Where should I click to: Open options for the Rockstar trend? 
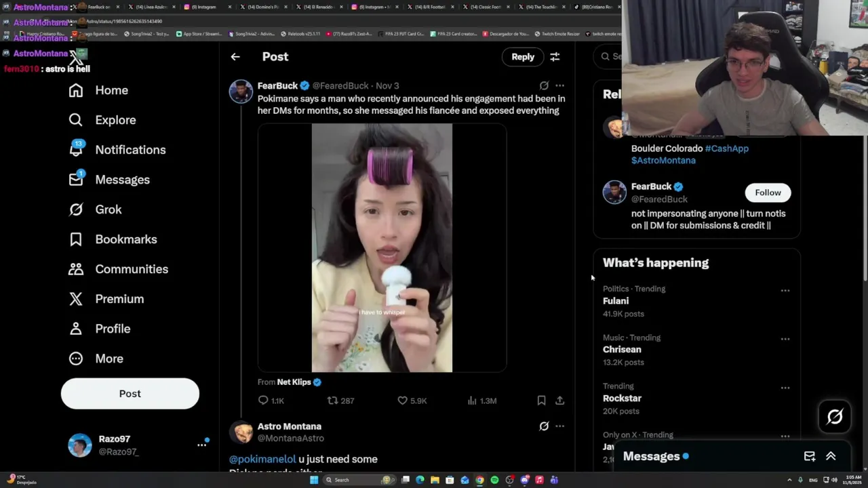click(x=785, y=388)
